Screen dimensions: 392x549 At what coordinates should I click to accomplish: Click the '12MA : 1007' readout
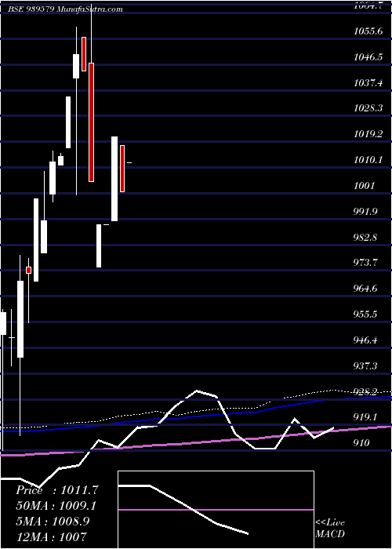coord(52,536)
